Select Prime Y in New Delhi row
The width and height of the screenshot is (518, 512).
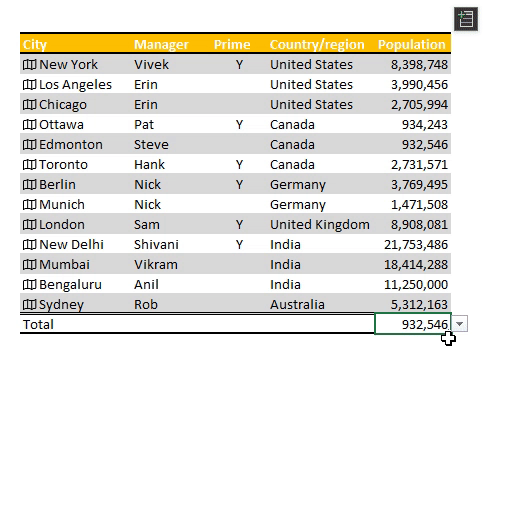(239, 244)
